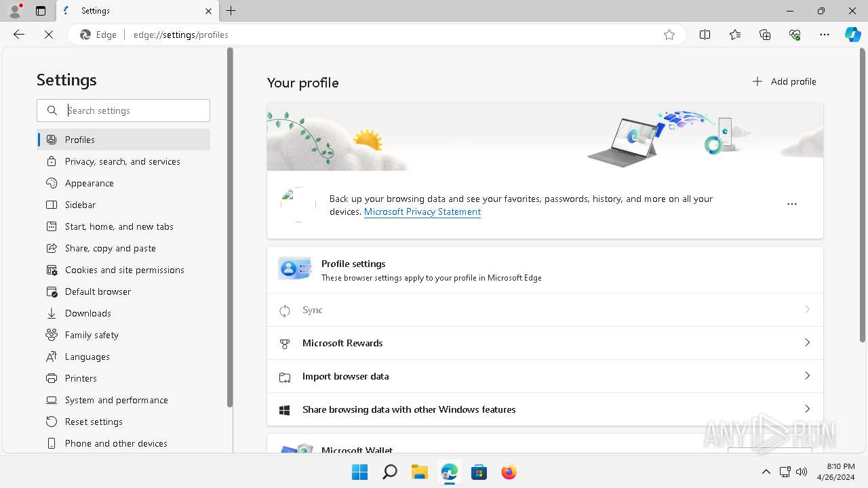Screen dimensions: 868x488
Task: Click the Settings tab in the tab strip
Action: pyautogui.click(x=138, y=11)
